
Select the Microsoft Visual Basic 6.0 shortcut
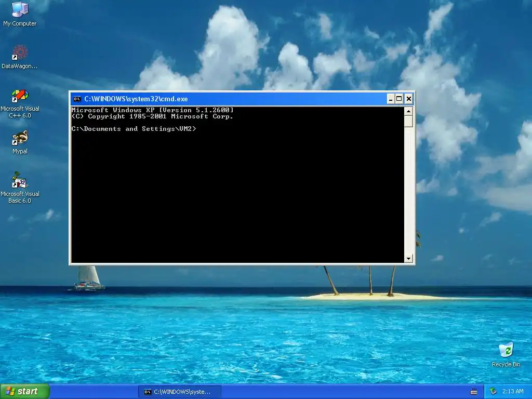20,188
